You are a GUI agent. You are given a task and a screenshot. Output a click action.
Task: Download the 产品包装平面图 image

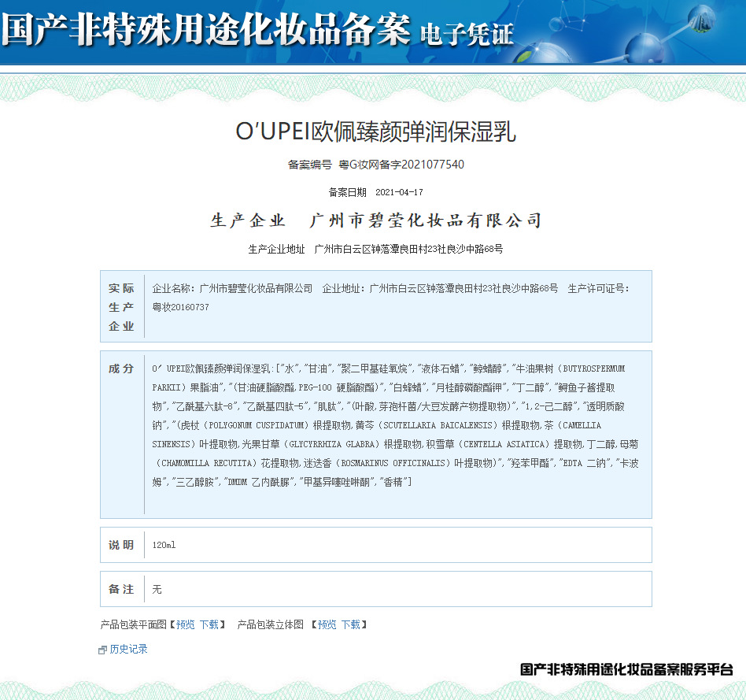(209, 624)
